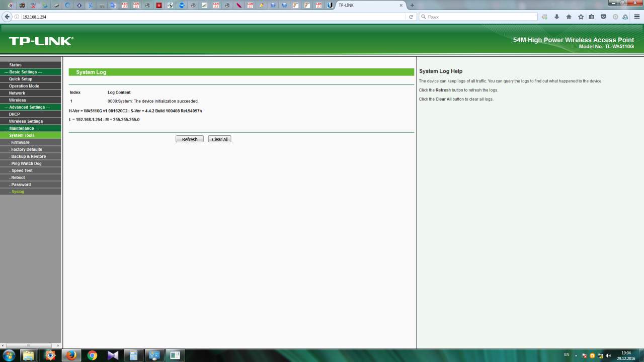644x362 pixels.
Task: Open Quick Setup in the sidebar
Action: pos(21,79)
